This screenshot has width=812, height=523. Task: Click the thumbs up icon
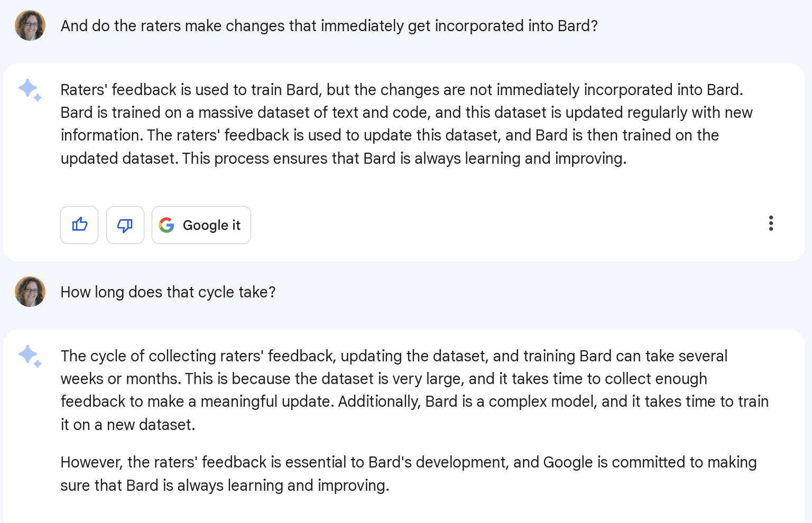(79, 225)
